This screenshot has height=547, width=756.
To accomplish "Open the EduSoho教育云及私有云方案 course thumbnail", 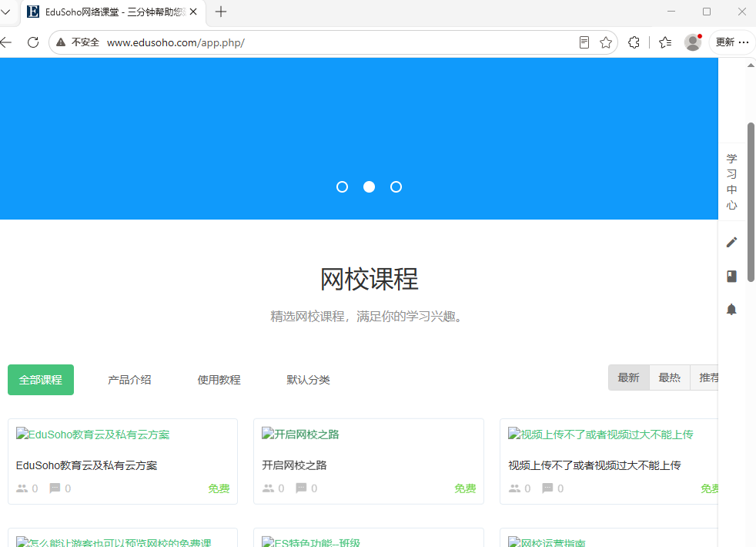I will click(x=92, y=434).
